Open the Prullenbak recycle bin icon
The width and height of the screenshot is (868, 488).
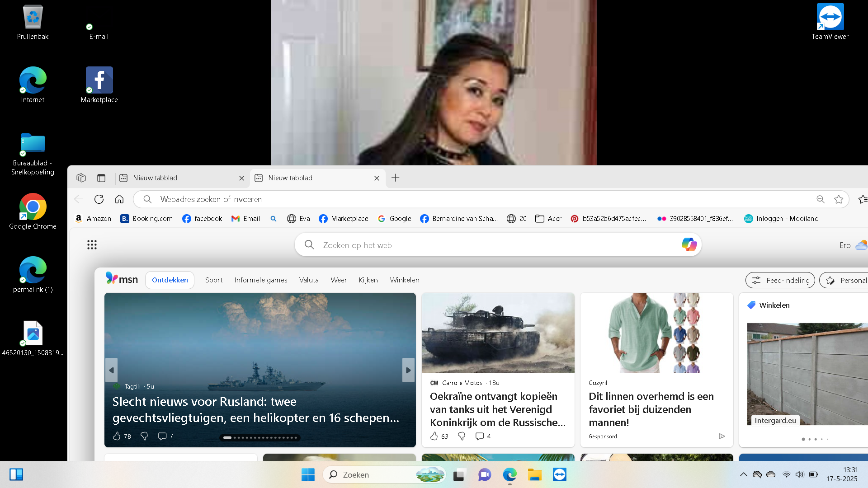pos(33,22)
